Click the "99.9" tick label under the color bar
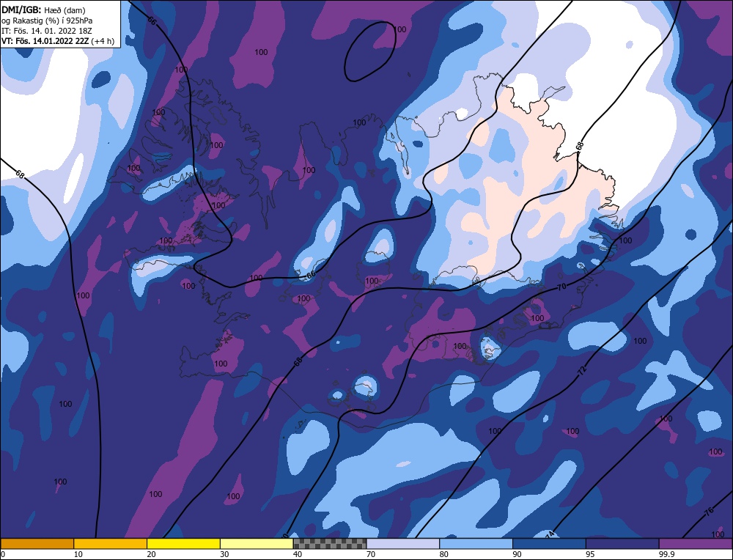Screen dimensions: 733x560 click(666, 554)
